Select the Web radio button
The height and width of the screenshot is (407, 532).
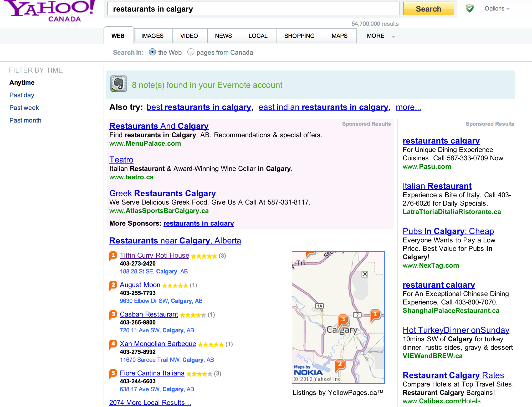pos(152,52)
